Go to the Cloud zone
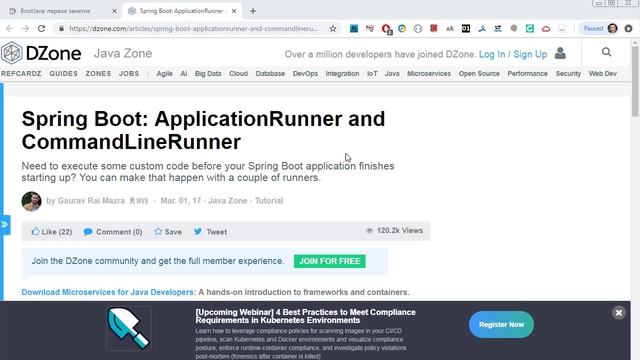The width and height of the screenshot is (640, 360). tap(238, 73)
